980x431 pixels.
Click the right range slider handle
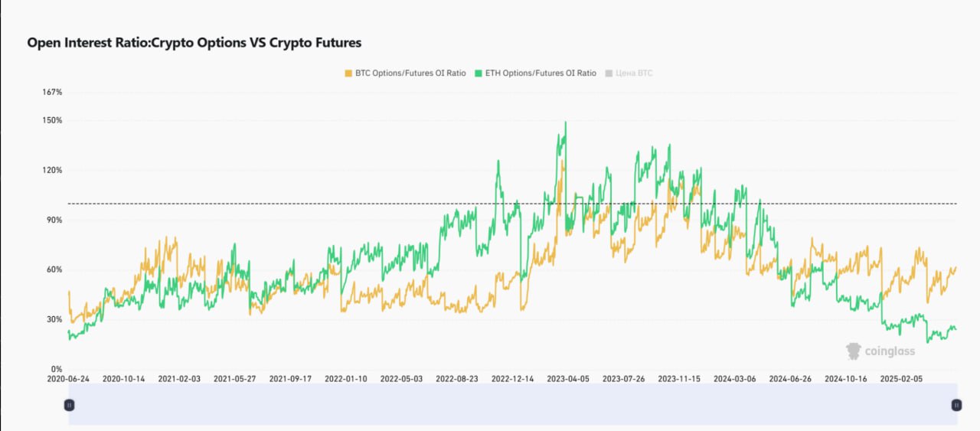click(x=956, y=405)
